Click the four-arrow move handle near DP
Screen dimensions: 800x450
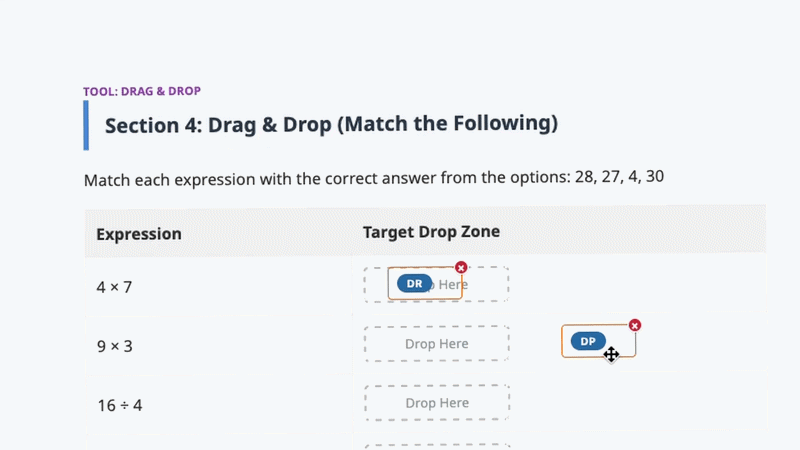click(x=611, y=354)
